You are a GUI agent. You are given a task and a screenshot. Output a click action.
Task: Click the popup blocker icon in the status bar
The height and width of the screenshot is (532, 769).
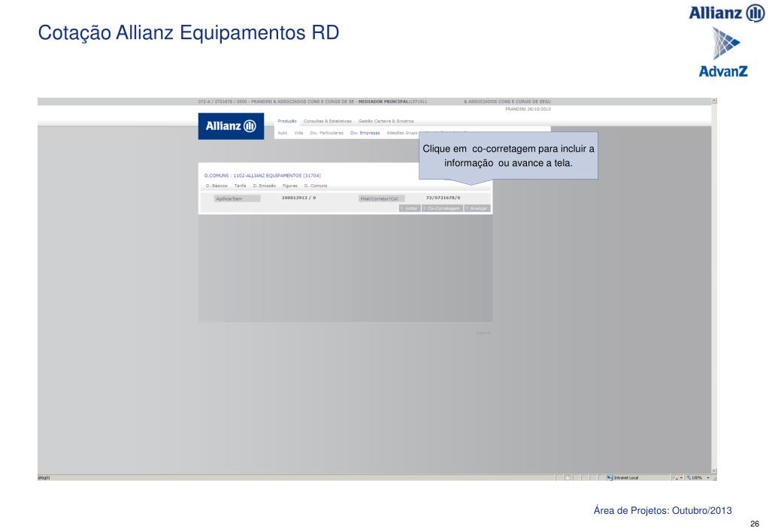tap(568, 478)
